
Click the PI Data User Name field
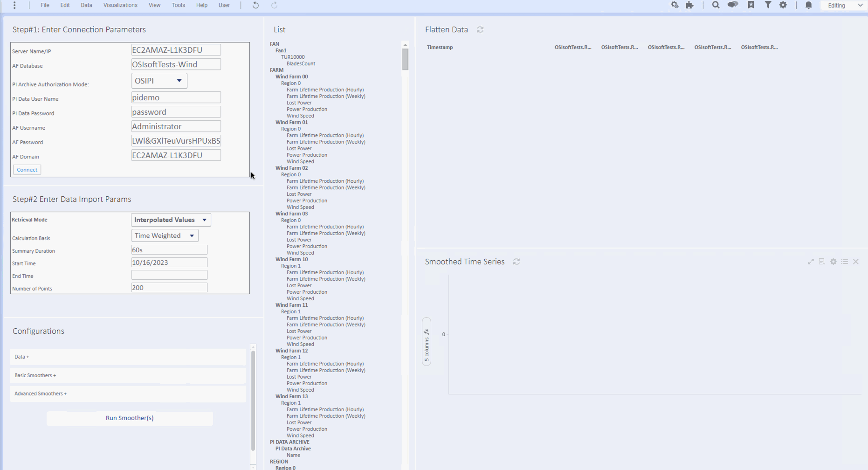click(x=176, y=97)
